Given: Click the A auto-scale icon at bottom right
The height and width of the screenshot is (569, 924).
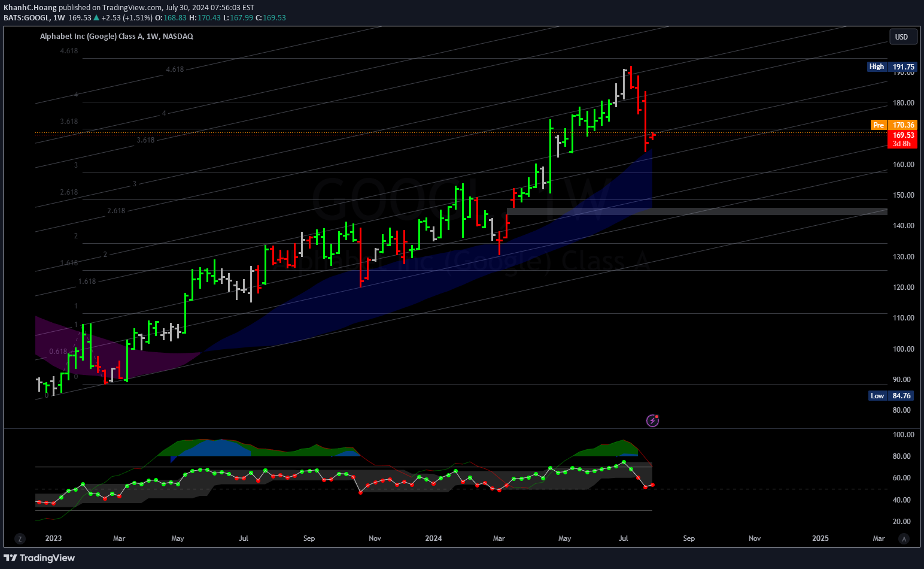Looking at the screenshot, I should (904, 538).
